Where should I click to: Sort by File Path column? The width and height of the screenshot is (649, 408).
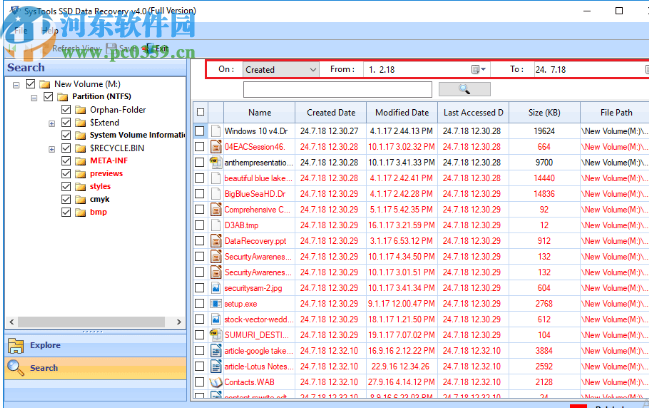(615, 113)
